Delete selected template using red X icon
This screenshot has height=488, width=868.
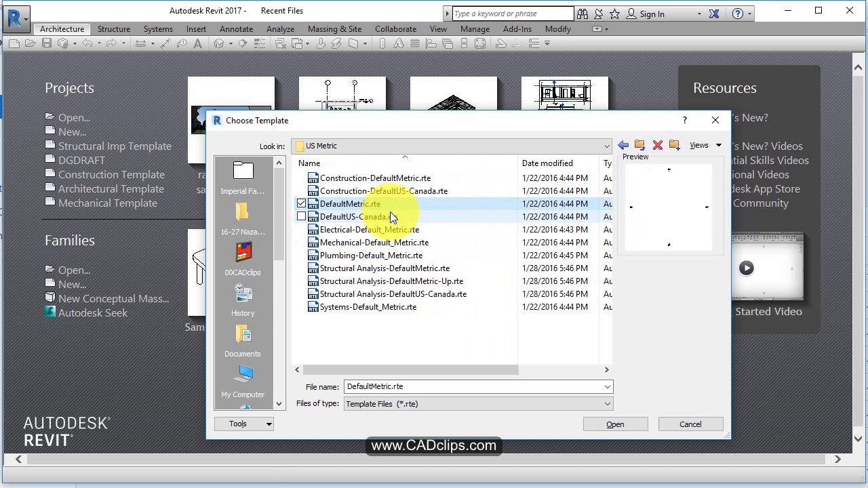tap(657, 145)
